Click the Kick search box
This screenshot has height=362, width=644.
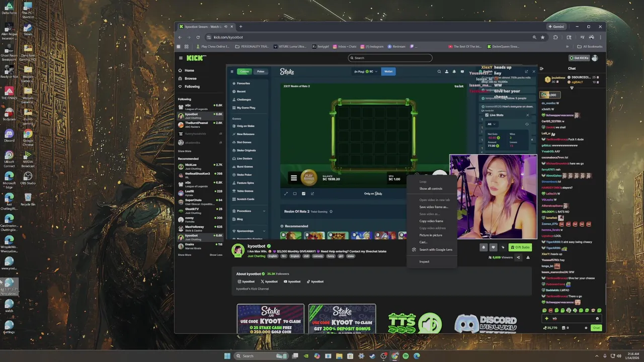click(390, 58)
